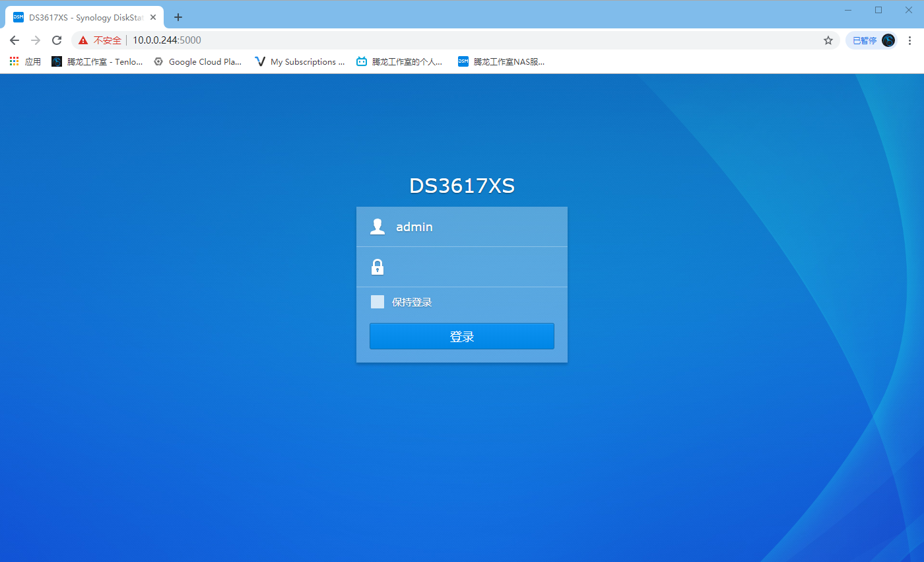
Task: Click the username field containing admin
Action: click(462, 227)
